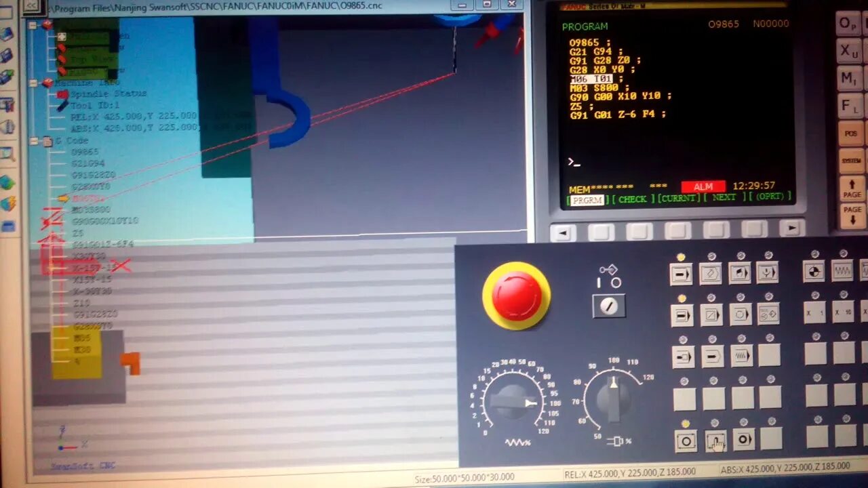Click the manual teach button beside Optional Stop
The width and height of the screenshot is (868, 488).
[768, 314]
